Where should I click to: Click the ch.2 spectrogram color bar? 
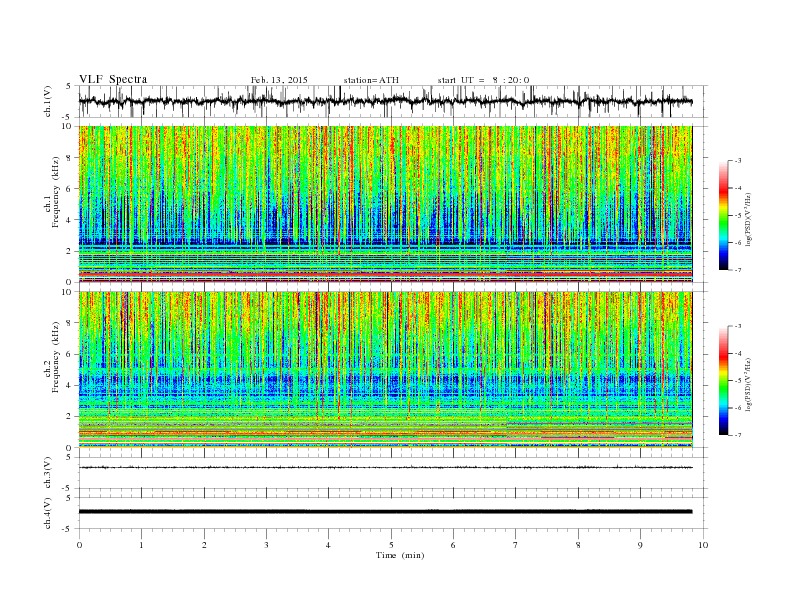pyautogui.click(x=723, y=380)
